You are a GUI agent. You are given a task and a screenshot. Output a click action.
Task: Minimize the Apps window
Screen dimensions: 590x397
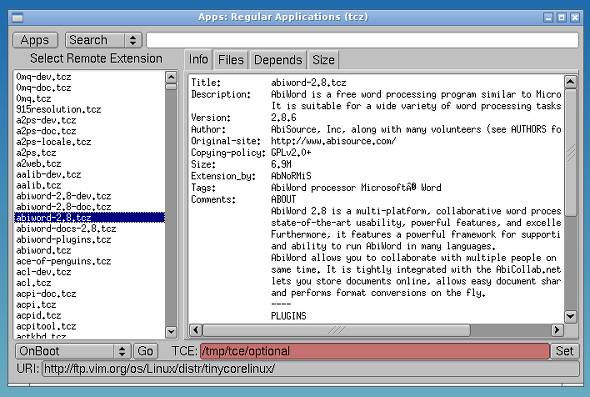(x=548, y=17)
